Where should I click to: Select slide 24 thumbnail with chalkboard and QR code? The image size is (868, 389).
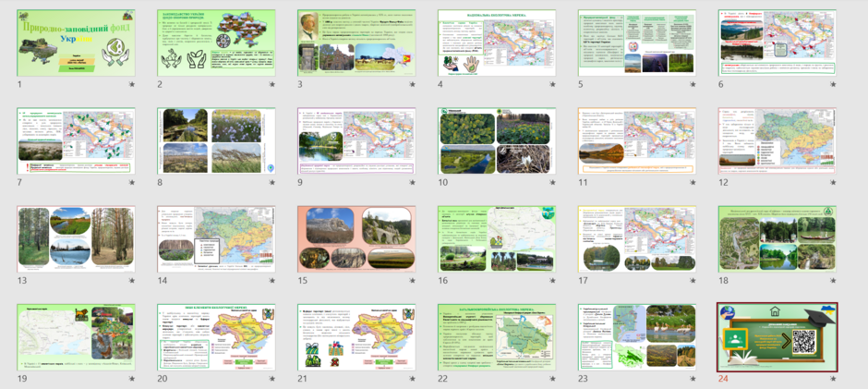778,337
